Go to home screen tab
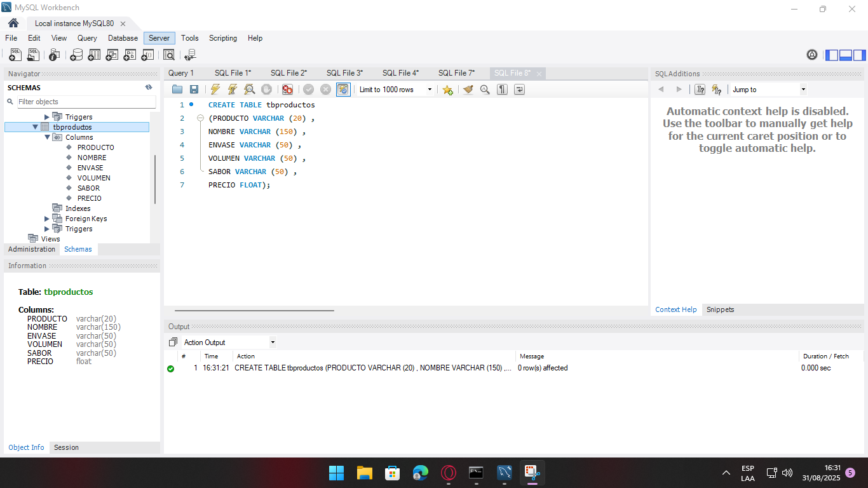The width and height of the screenshot is (868, 488). (13, 23)
